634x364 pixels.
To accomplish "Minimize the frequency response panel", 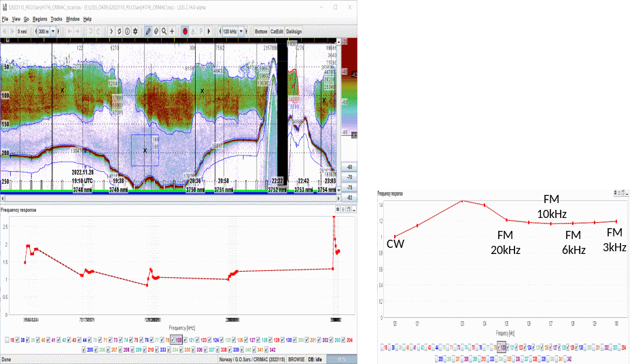I will click(354, 210).
